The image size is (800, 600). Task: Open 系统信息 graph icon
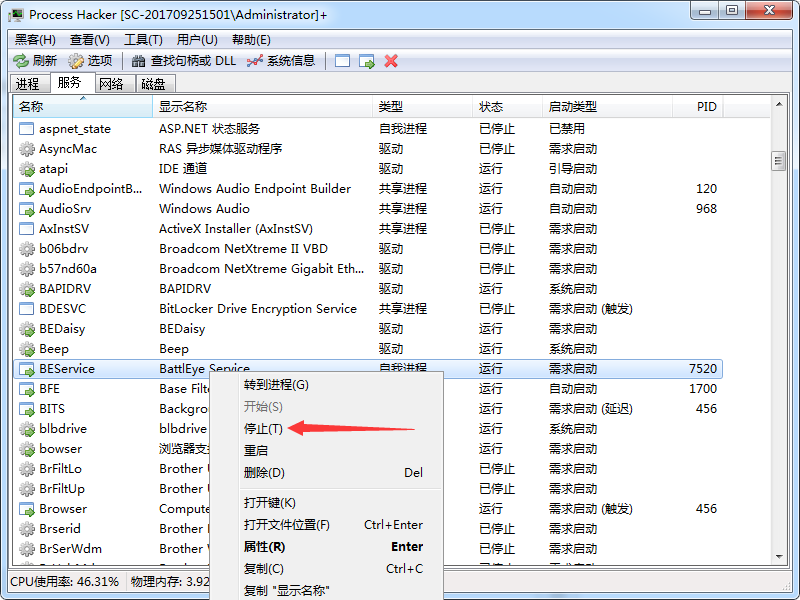pos(255,61)
